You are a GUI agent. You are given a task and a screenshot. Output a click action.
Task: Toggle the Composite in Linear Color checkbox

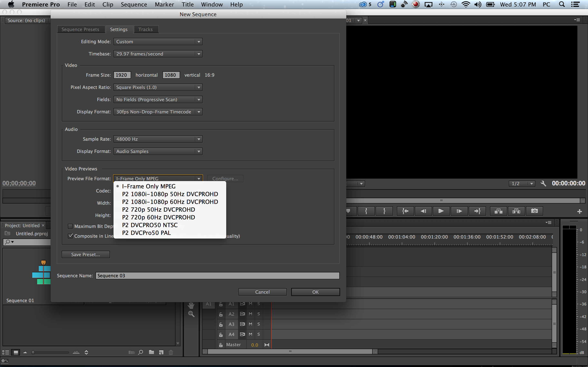[x=71, y=236]
